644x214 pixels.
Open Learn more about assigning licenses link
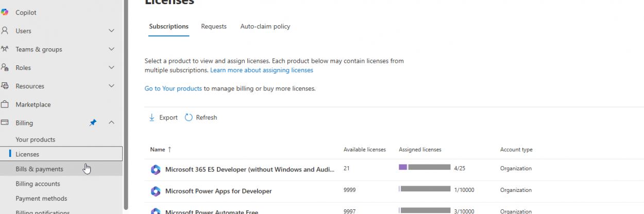(262, 70)
